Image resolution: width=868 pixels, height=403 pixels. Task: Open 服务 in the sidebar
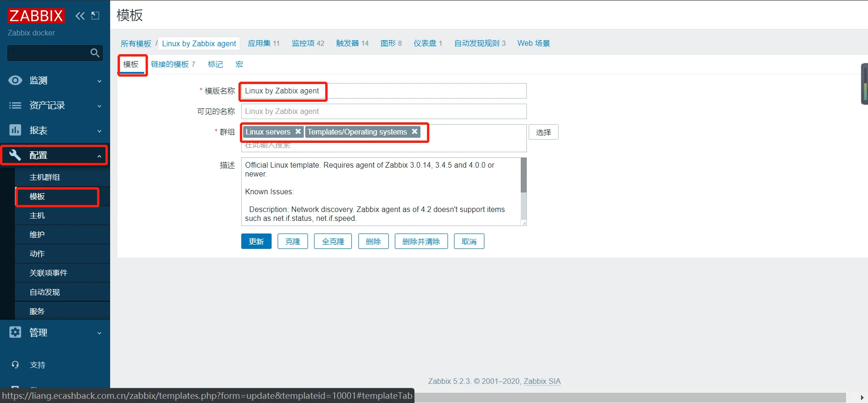click(x=63, y=311)
